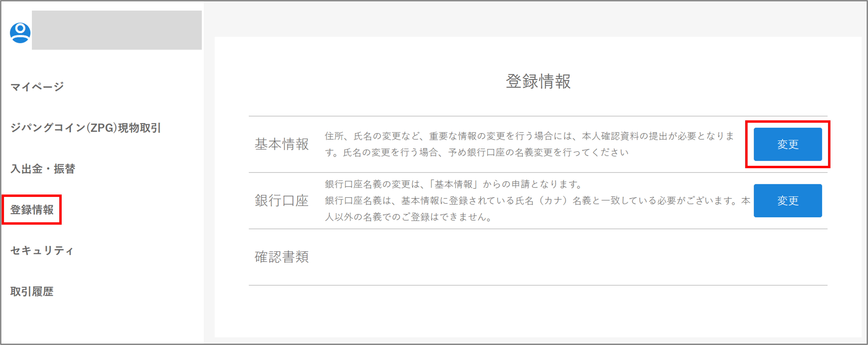Click the 確認書類 row label
Viewport: 868px width, 345px height.
(282, 257)
